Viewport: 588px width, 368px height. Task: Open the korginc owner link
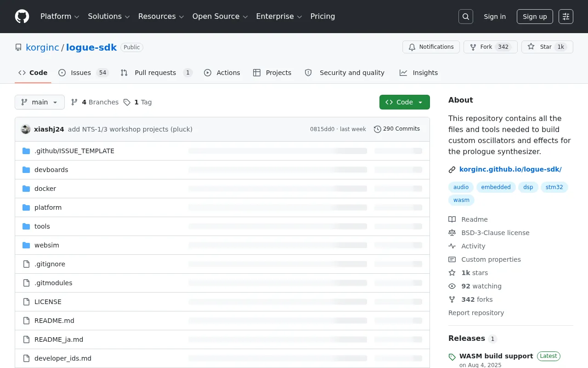point(42,47)
